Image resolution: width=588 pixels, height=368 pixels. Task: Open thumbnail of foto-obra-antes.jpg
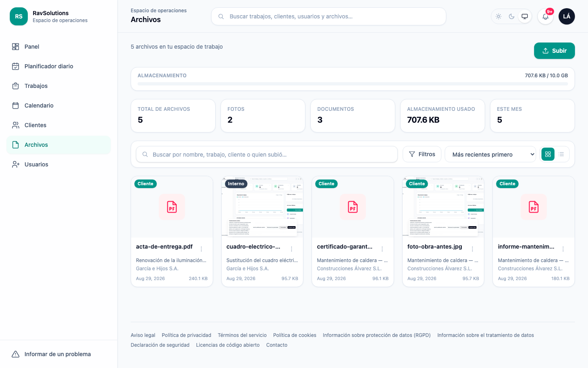(x=443, y=207)
